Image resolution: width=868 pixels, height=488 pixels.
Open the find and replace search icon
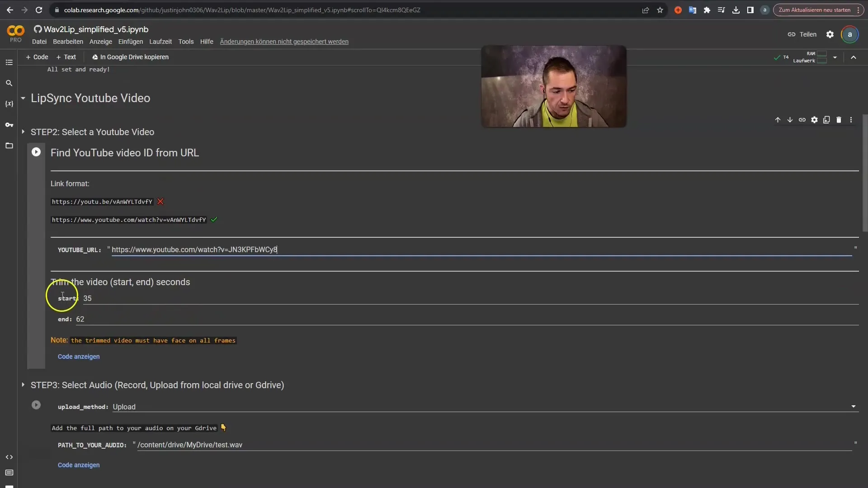pyautogui.click(x=9, y=83)
